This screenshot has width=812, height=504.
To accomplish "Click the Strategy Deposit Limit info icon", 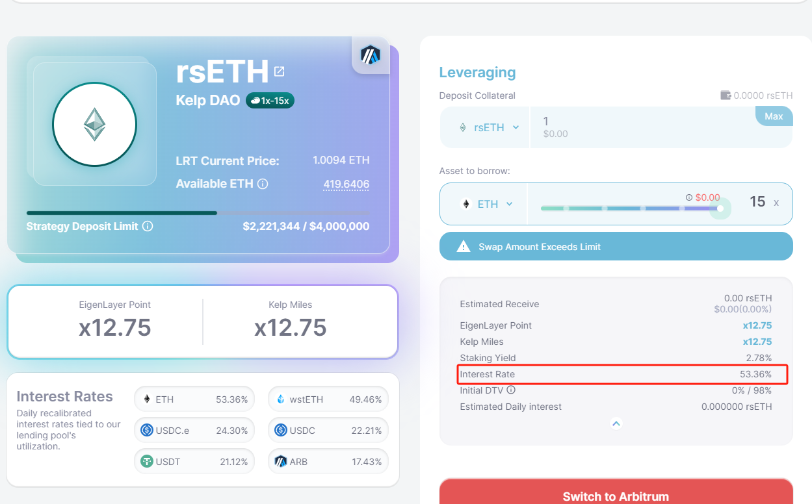I will coord(148,226).
